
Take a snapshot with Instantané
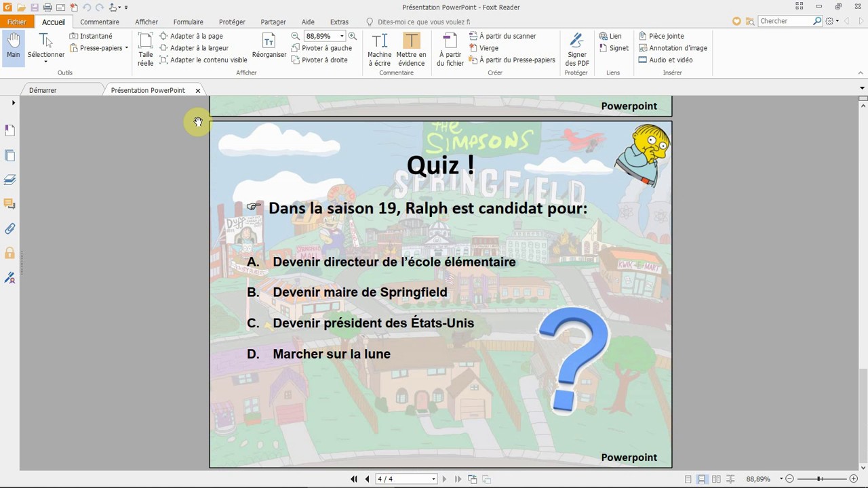click(x=91, y=36)
